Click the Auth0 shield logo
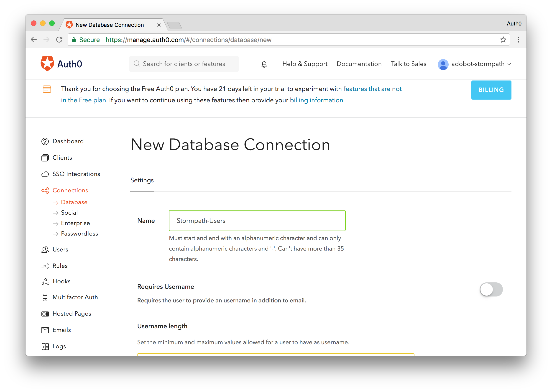552x392 pixels. click(47, 64)
